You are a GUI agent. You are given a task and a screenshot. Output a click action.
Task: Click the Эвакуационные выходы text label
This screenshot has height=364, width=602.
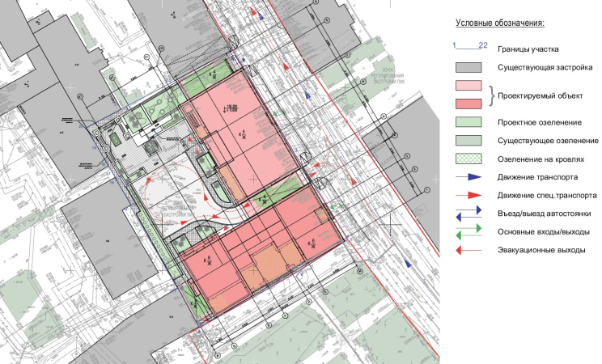[542, 252]
